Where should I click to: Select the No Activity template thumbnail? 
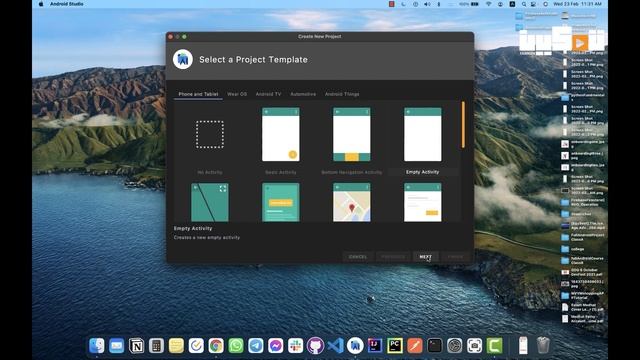210,134
